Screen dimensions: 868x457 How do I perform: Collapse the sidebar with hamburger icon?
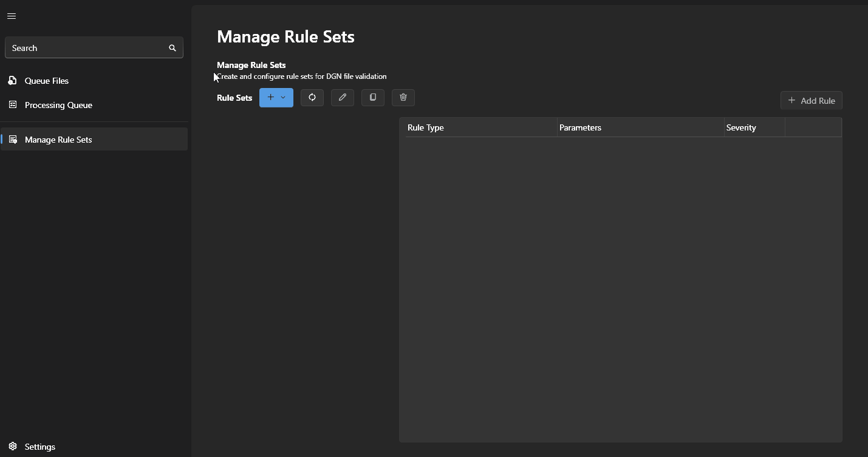point(11,16)
